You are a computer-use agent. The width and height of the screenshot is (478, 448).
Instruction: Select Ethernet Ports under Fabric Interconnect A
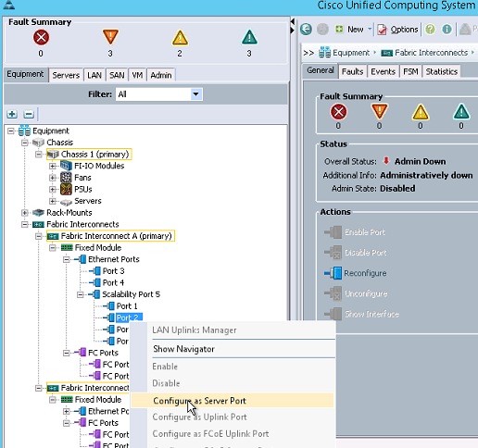[114, 259]
